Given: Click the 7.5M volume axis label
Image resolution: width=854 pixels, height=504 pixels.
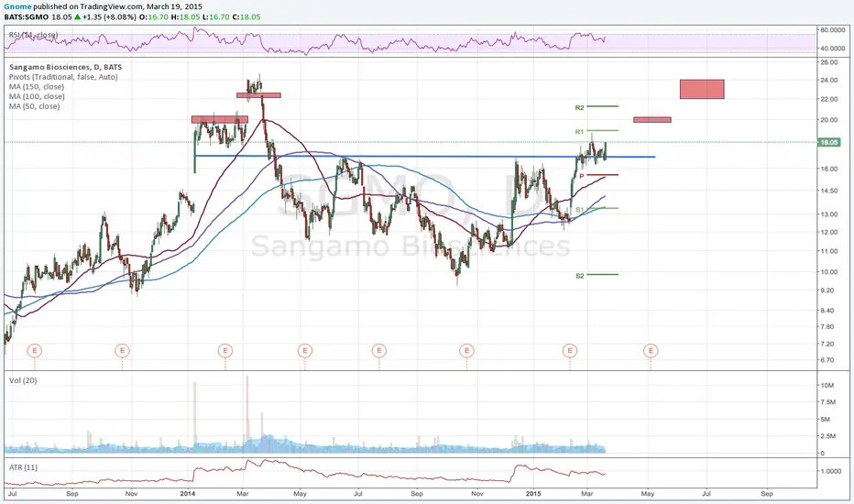Looking at the screenshot, I should (828, 402).
